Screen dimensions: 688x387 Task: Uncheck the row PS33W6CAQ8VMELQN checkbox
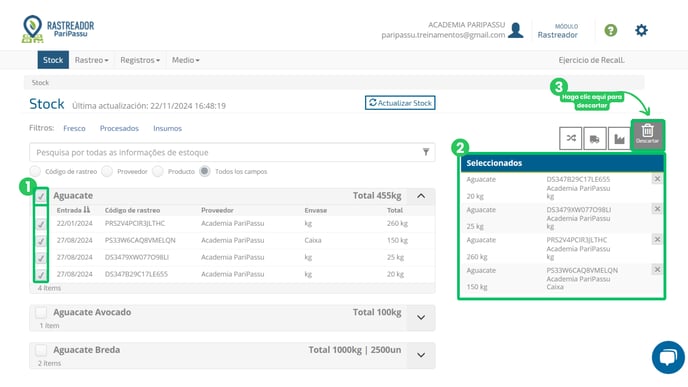[41, 241]
